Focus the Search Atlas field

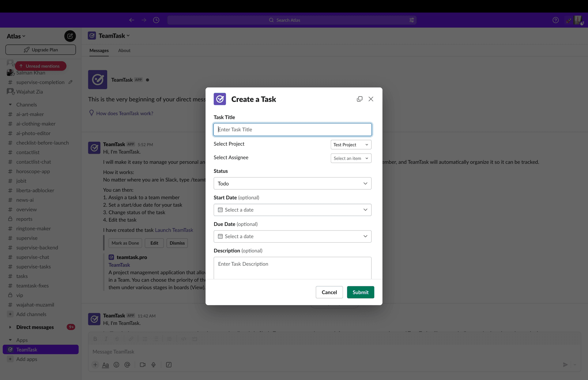click(292, 20)
